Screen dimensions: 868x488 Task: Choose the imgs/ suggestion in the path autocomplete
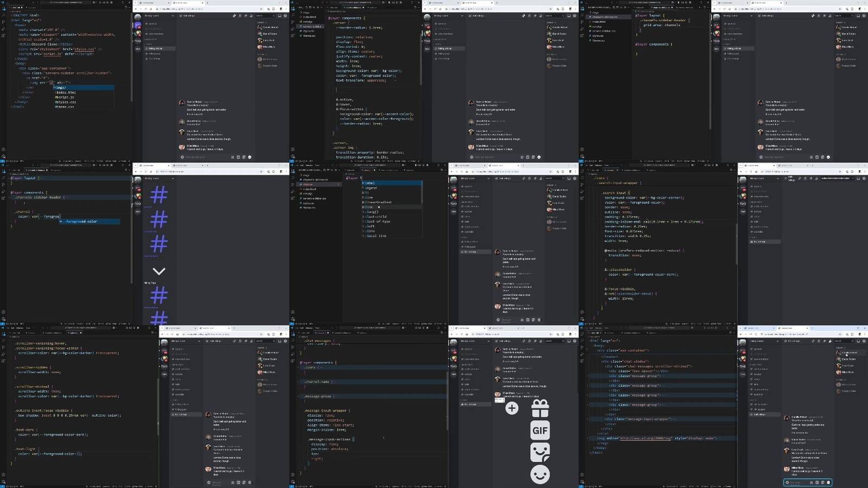(x=84, y=87)
